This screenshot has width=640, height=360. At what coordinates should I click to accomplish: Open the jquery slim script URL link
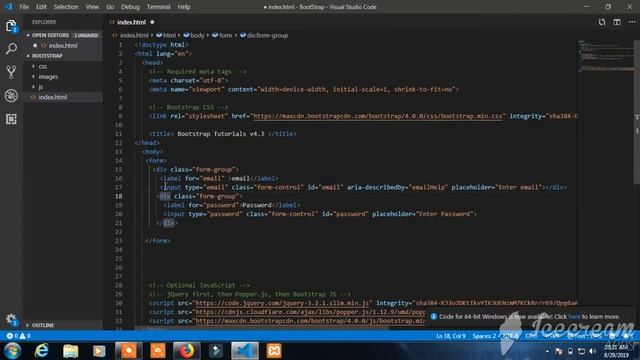tap(282, 303)
